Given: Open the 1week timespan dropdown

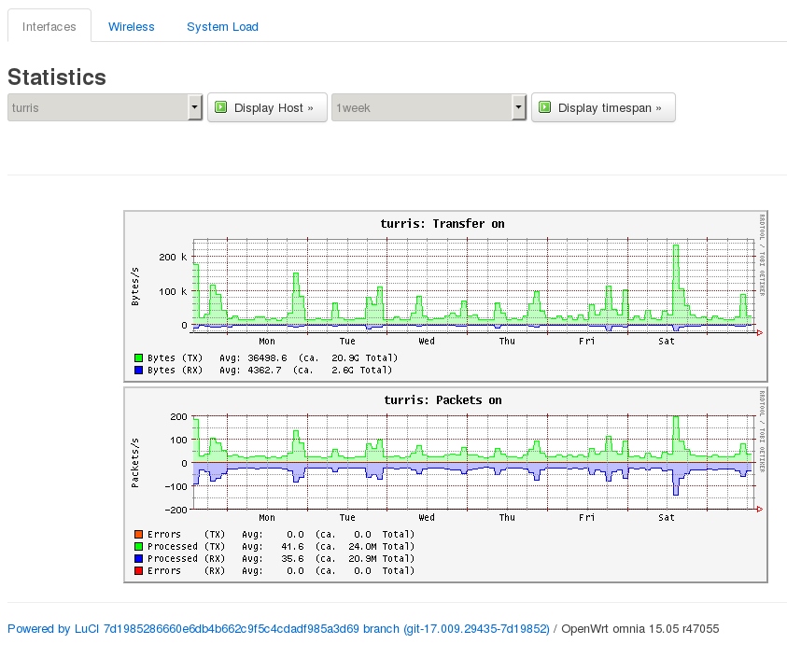Looking at the screenshot, I should [x=429, y=107].
